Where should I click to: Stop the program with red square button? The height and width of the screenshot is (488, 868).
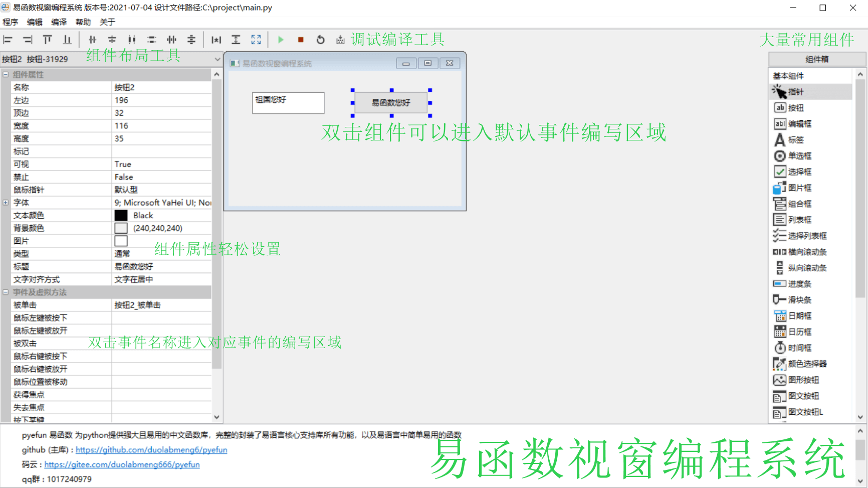301,40
